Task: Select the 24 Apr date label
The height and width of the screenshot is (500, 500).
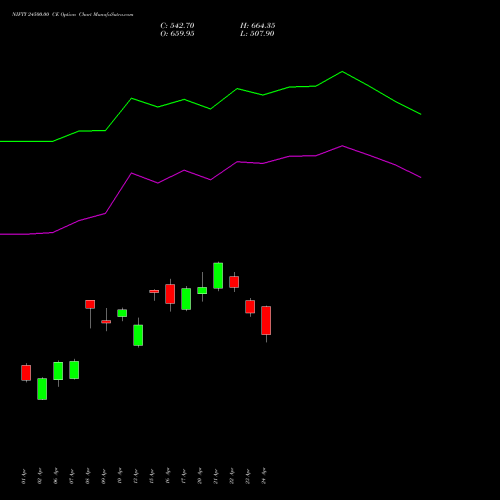Action: pos(263,476)
